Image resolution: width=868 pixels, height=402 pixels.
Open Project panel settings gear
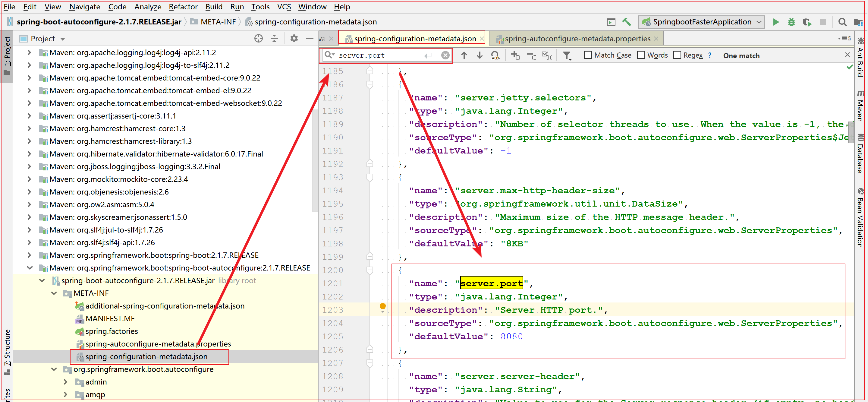coord(294,39)
